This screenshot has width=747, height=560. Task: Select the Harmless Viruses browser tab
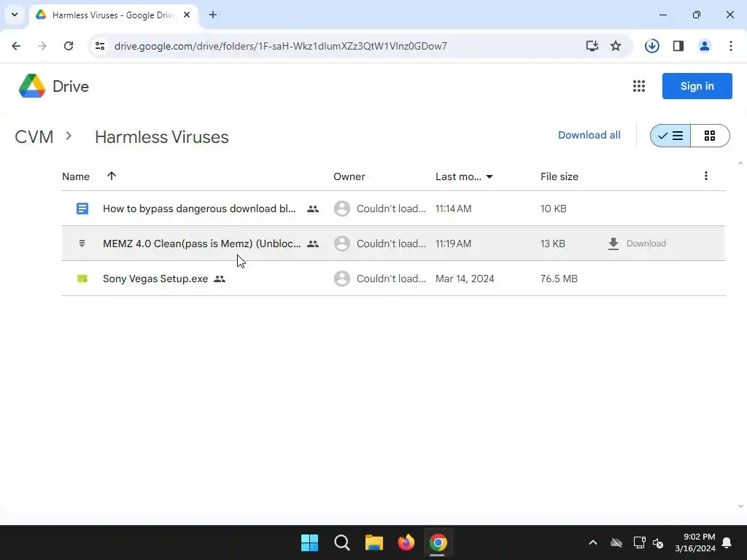(x=114, y=15)
